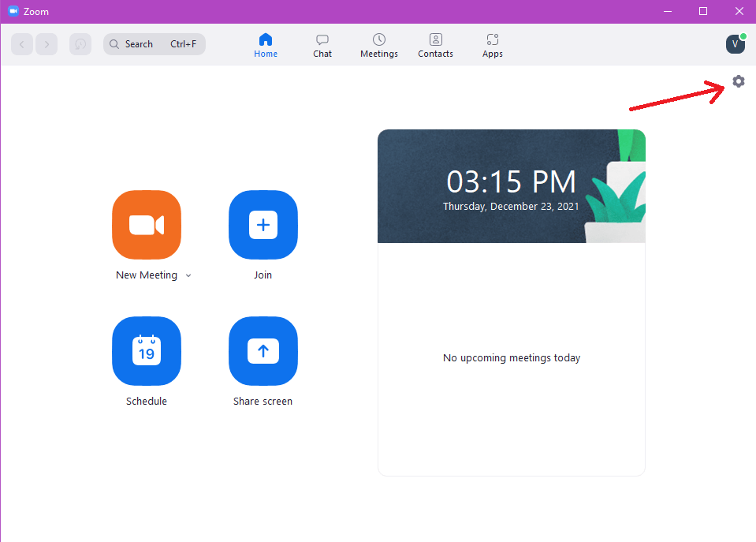Open the profile avatar menu
Image resolution: width=756 pixels, height=542 pixels.
(735, 44)
